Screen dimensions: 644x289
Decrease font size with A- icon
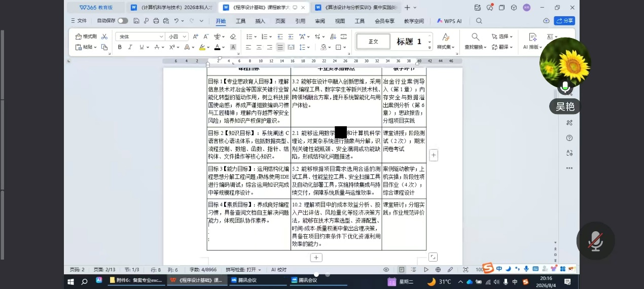(206, 37)
